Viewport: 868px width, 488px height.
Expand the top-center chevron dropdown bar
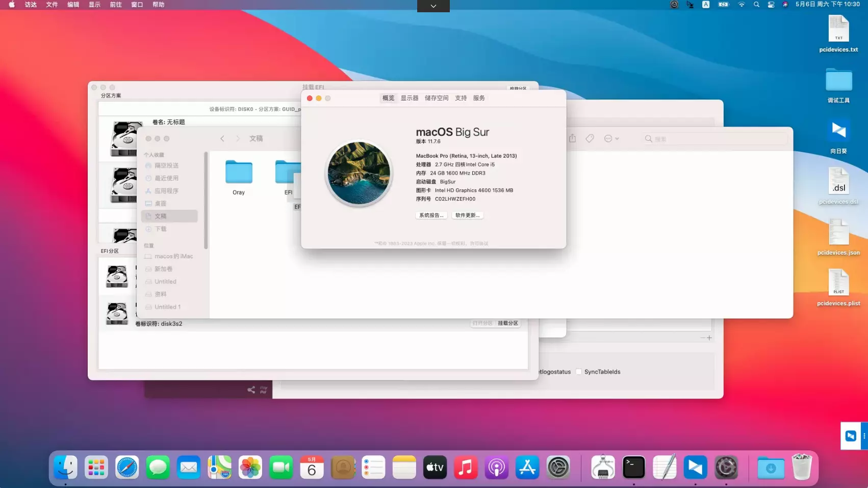pyautogui.click(x=433, y=6)
